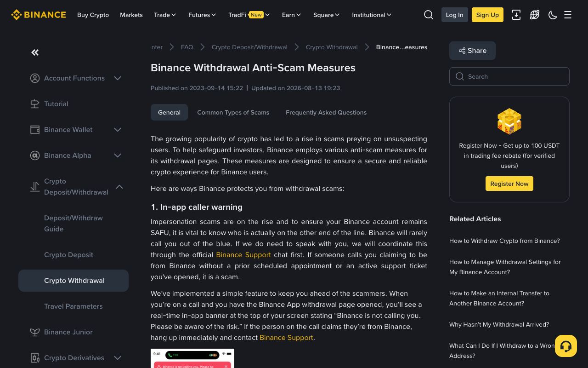Open 'Why Hasn't My Withdrawal Arrived?' article
This screenshot has height=368, width=588.
(499, 324)
